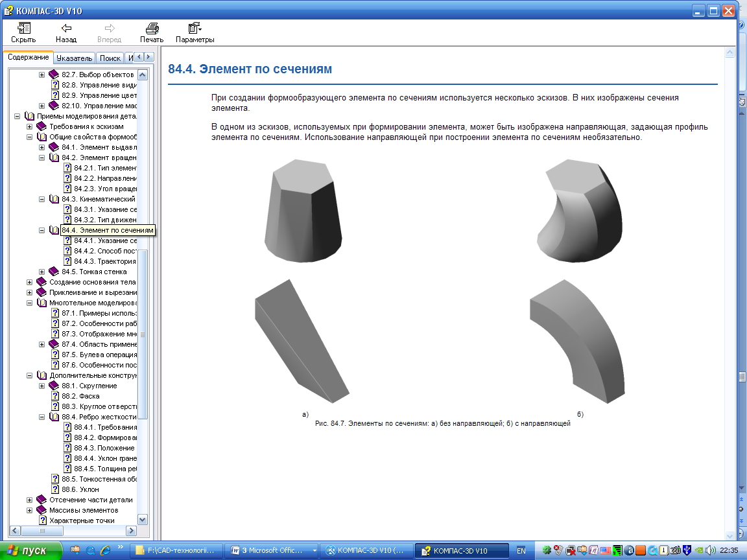Click the page icon of 88.3. Круглое отверстие
Viewport: 747px width, 560px height.
(x=55, y=406)
